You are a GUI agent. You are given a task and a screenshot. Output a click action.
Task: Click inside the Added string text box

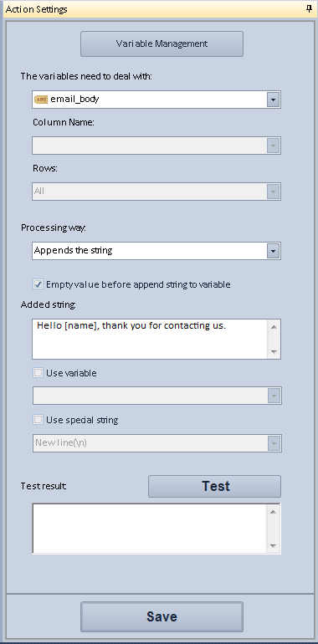point(150,339)
